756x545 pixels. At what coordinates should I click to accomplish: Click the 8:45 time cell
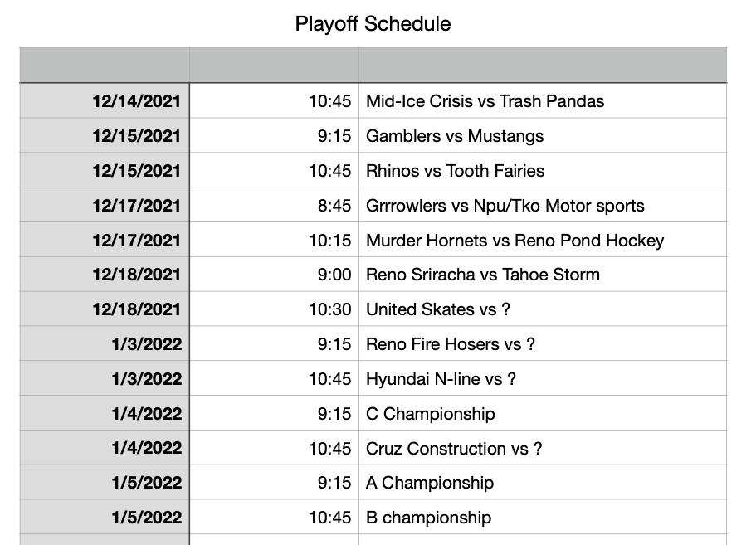334,206
